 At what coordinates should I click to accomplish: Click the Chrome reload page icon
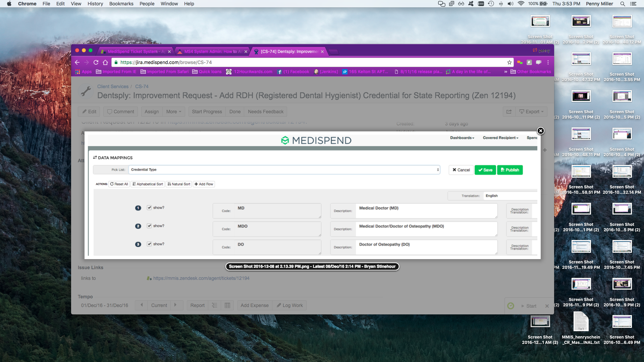pyautogui.click(x=96, y=62)
